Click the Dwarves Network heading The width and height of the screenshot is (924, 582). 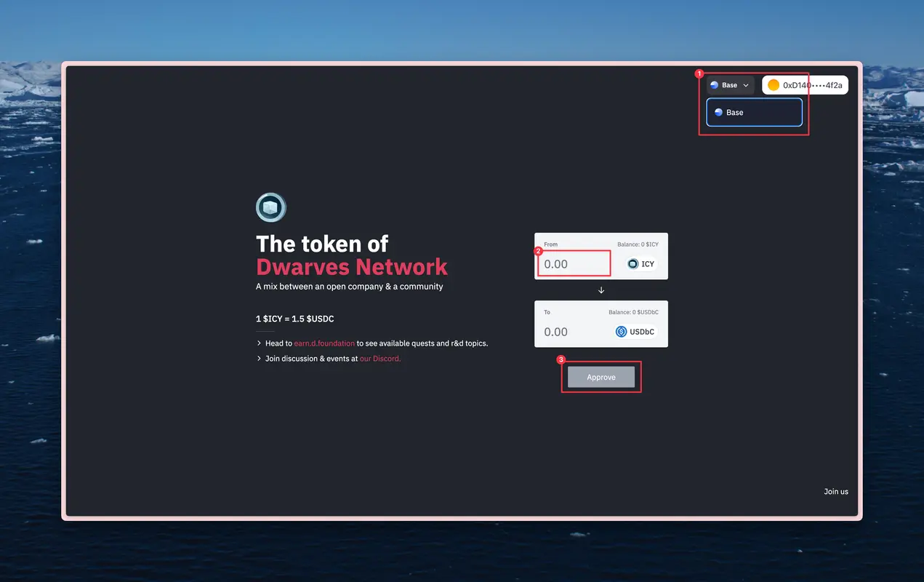pyautogui.click(x=352, y=266)
